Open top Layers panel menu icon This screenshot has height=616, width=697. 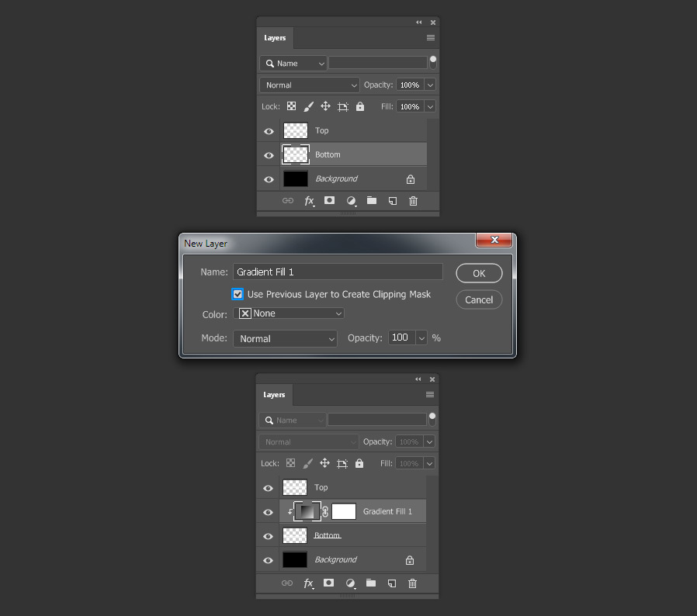431,38
